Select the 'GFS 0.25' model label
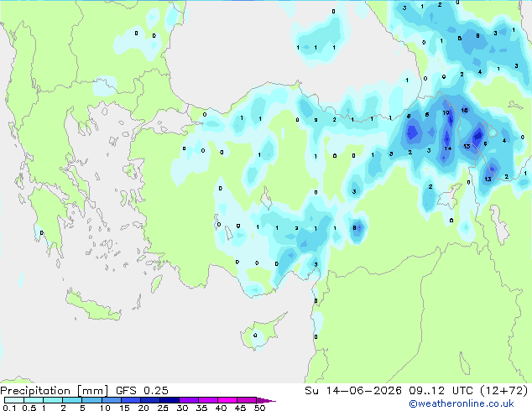 (142, 391)
